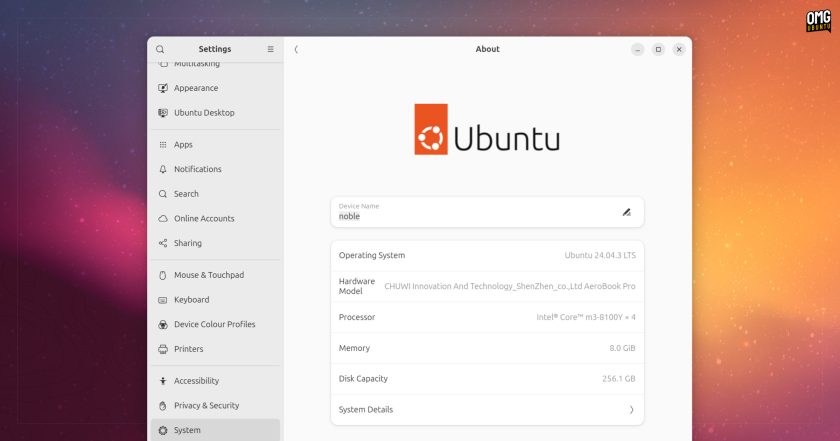Open search in Settings sidebar
840x441 pixels.
click(160, 49)
